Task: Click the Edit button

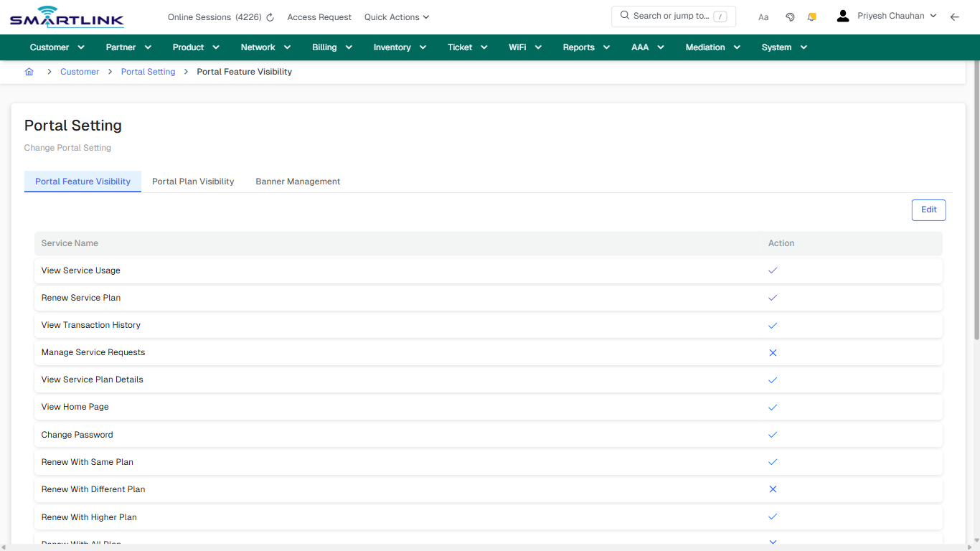Action: (x=928, y=209)
